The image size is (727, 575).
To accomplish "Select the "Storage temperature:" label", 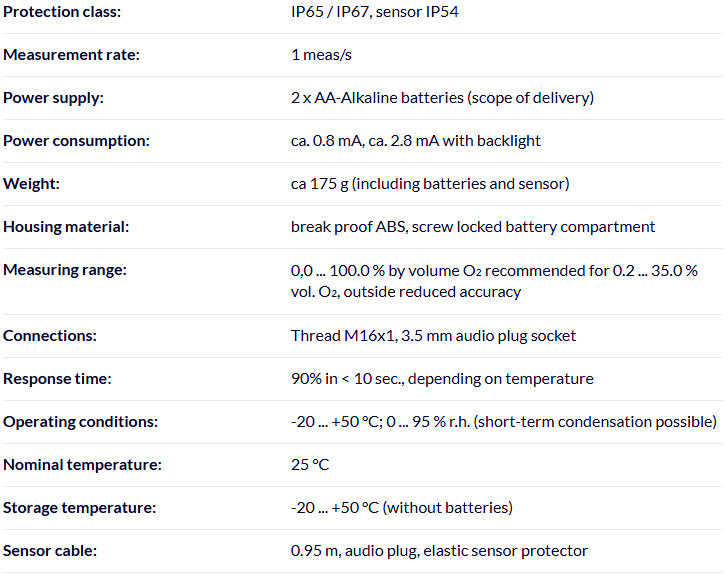I will tap(79, 508).
